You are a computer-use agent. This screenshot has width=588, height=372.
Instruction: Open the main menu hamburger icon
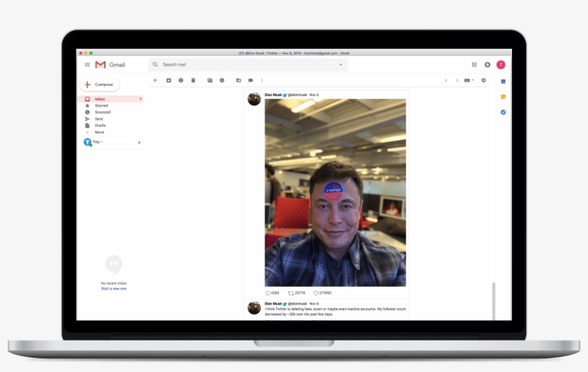click(87, 65)
